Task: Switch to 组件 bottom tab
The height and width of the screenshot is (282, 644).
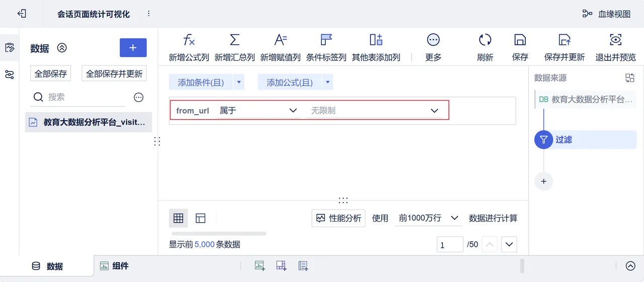Action: pyautogui.click(x=114, y=266)
